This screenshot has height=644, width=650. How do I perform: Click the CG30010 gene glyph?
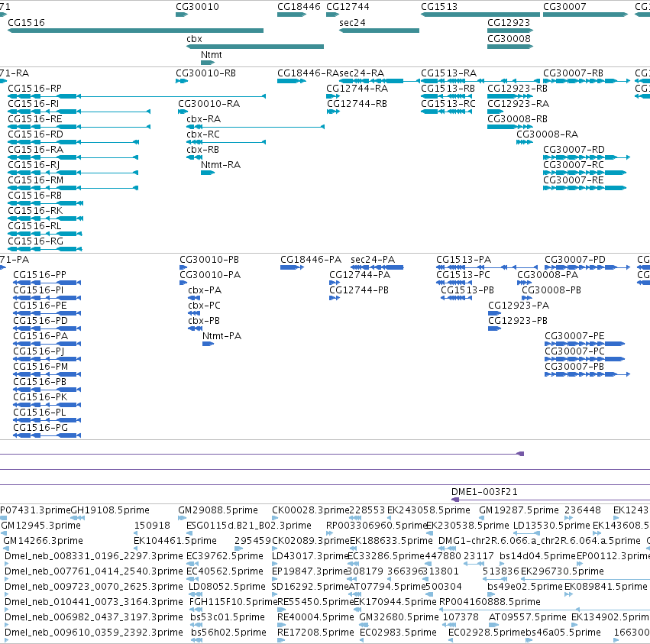[182, 15]
